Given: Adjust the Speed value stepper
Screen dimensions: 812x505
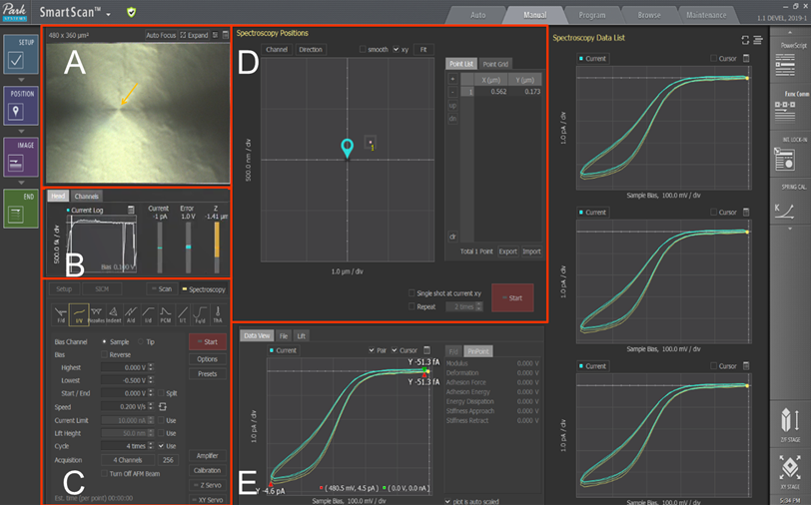Looking at the screenshot, I should 151,406.
